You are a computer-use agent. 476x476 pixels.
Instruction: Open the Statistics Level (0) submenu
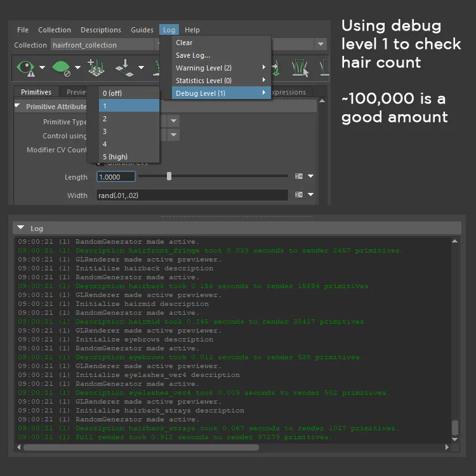(x=221, y=81)
